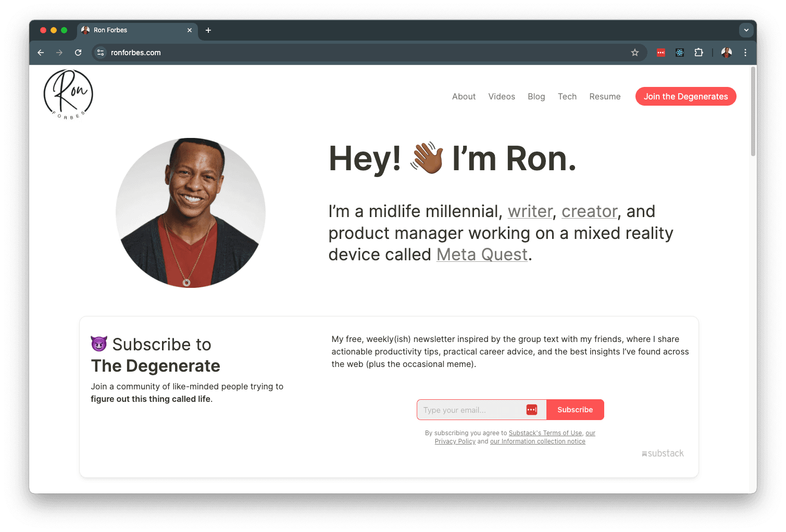Follow the Meta Quest link
786x532 pixels.
click(482, 255)
